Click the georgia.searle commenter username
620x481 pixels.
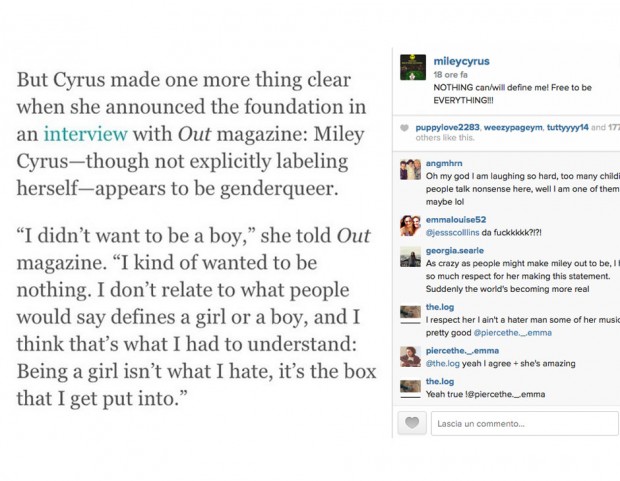tap(455, 250)
